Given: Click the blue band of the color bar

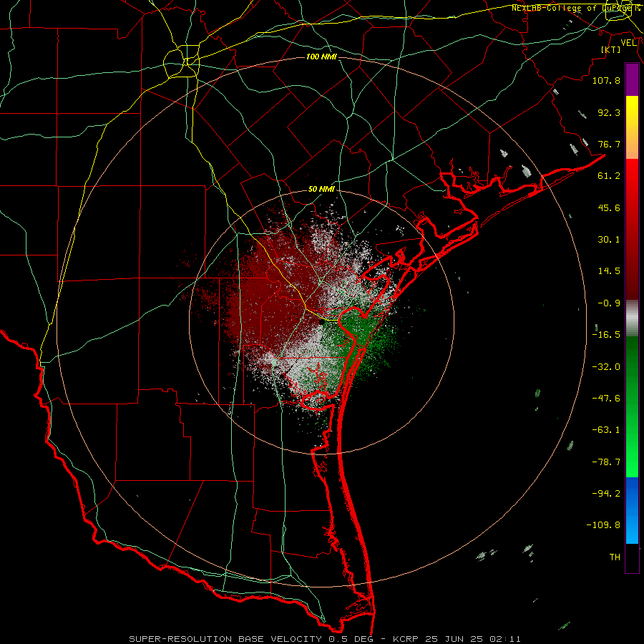Looking at the screenshot, I should pos(632,510).
